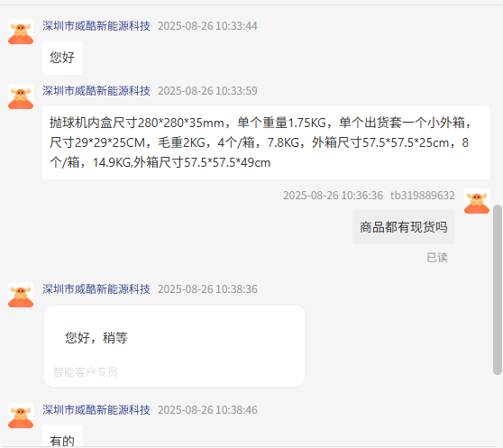Open seller name link at 10:33:44
503x448 pixels.
click(x=96, y=26)
